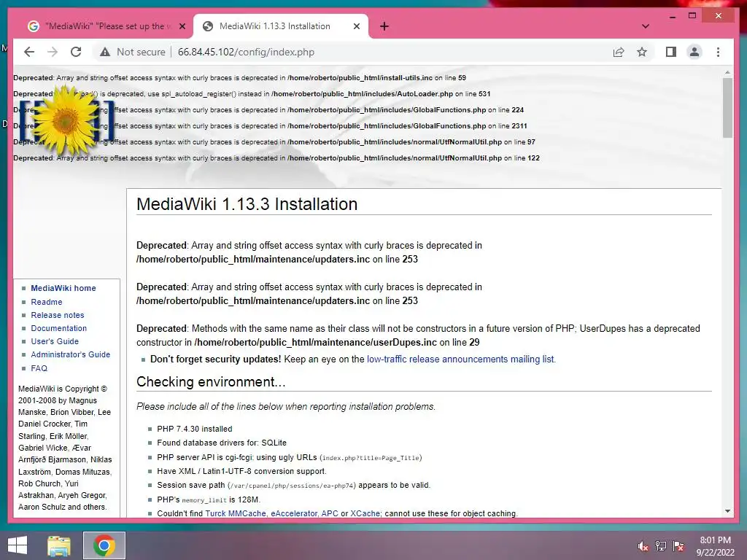Minimize the Chrome window
The width and height of the screenshot is (747, 560).
click(672, 16)
